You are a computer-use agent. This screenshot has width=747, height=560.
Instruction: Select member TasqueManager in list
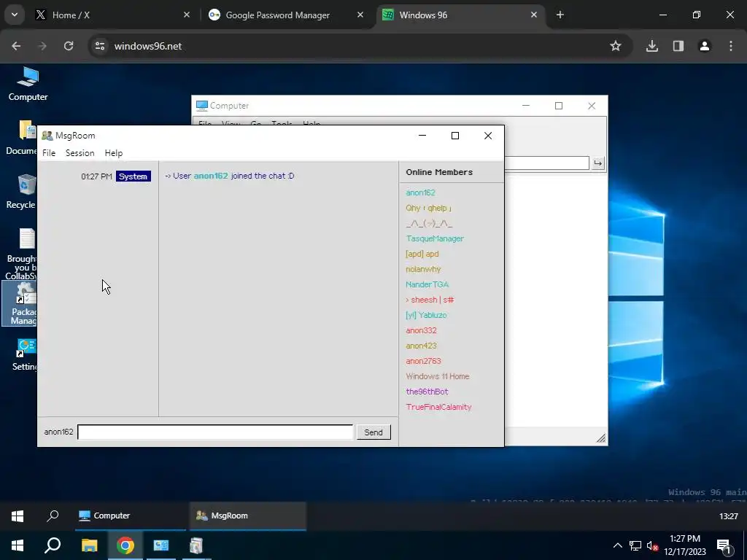435,238
